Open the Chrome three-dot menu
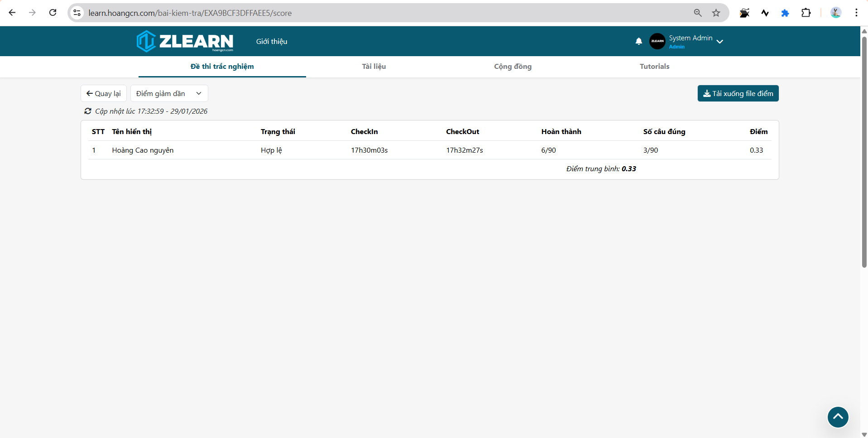The height and width of the screenshot is (438, 868). click(x=856, y=13)
